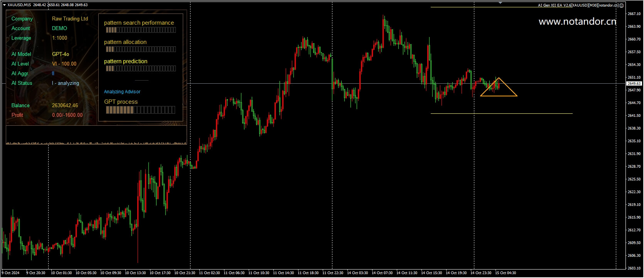Click the pattern prediction heading
This screenshot has height=278, width=644.
(126, 61)
